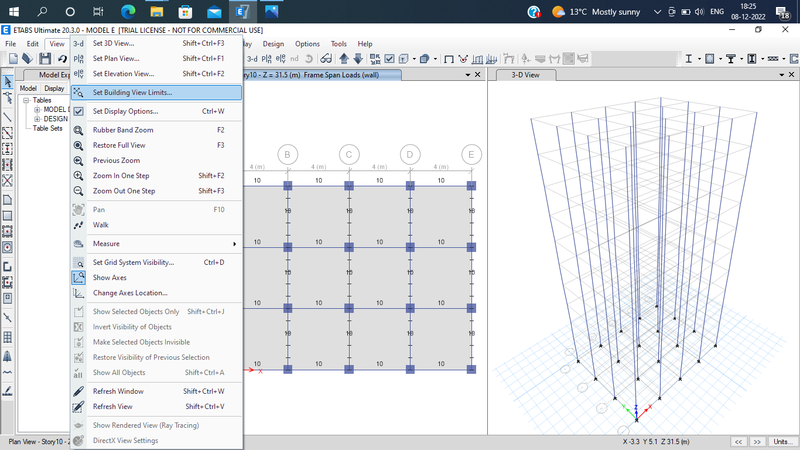Click grid bubble D in plan view
Image resolution: width=800 pixels, height=450 pixels.
tap(410, 155)
